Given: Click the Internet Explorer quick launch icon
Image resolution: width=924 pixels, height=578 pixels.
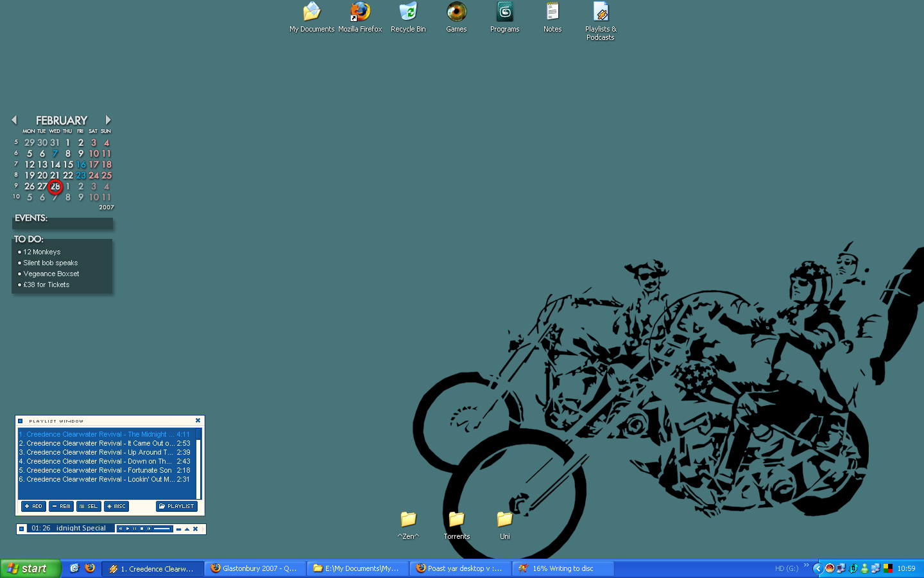Looking at the screenshot, I should click(74, 568).
